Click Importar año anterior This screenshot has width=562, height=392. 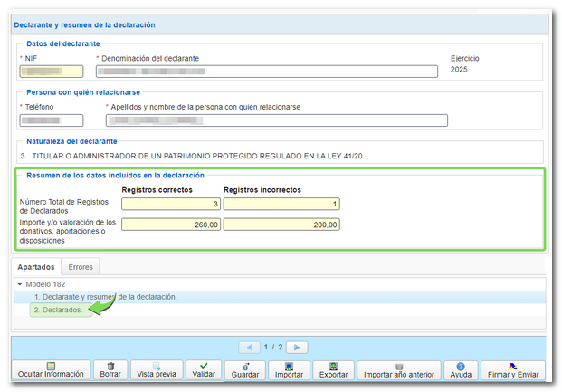click(399, 369)
